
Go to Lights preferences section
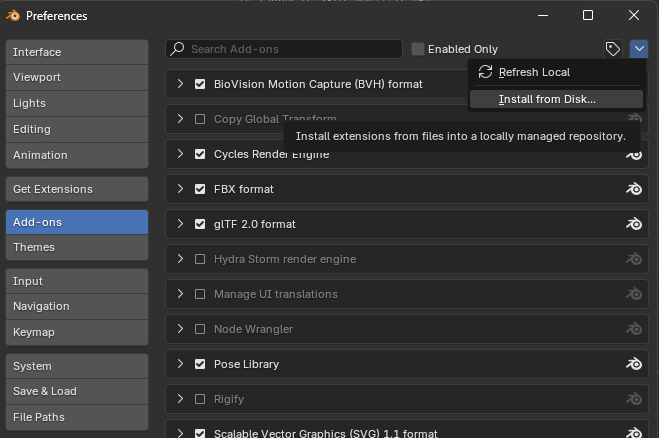77,103
